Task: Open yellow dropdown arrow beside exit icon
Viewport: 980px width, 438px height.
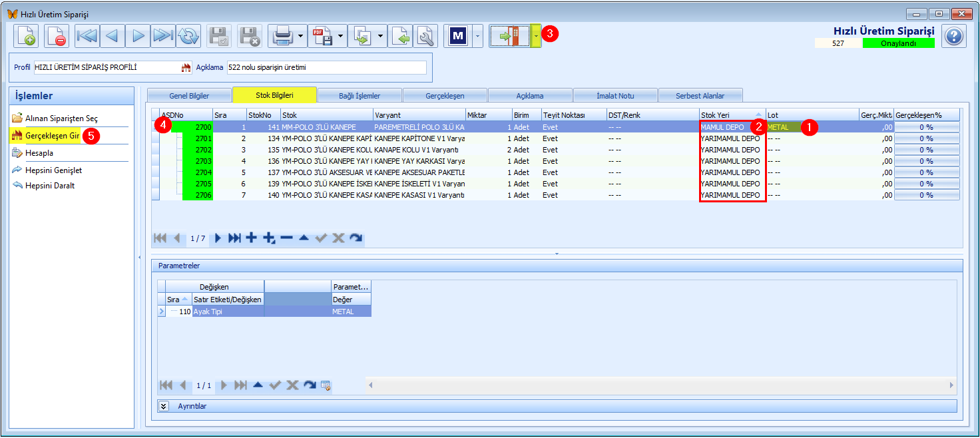Action: (536, 36)
